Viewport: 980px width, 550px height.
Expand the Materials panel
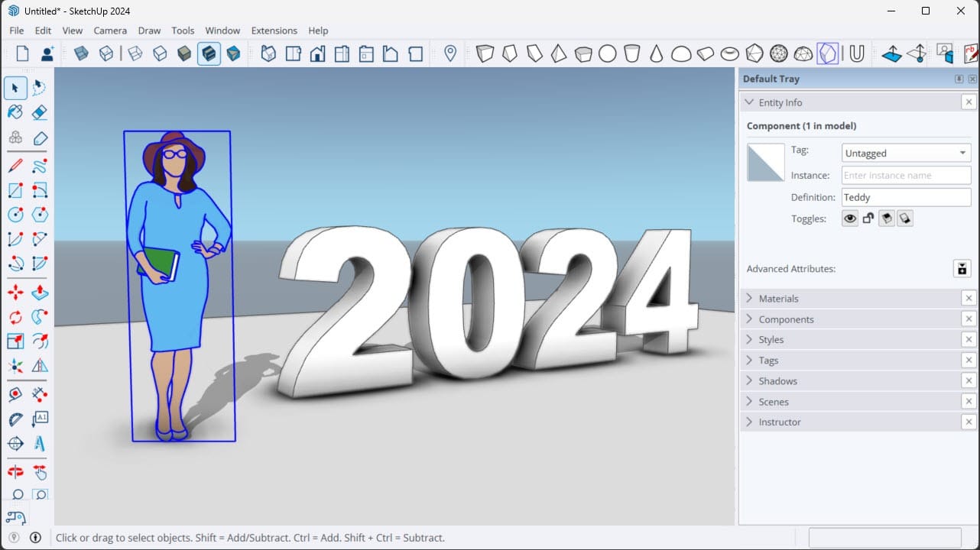pos(780,298)
